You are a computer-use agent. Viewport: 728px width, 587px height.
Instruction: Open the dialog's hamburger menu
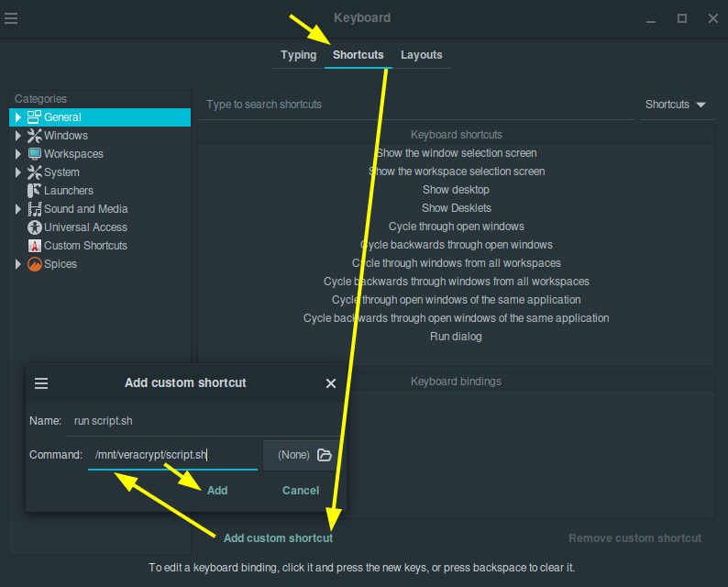(x=41, y=383)
